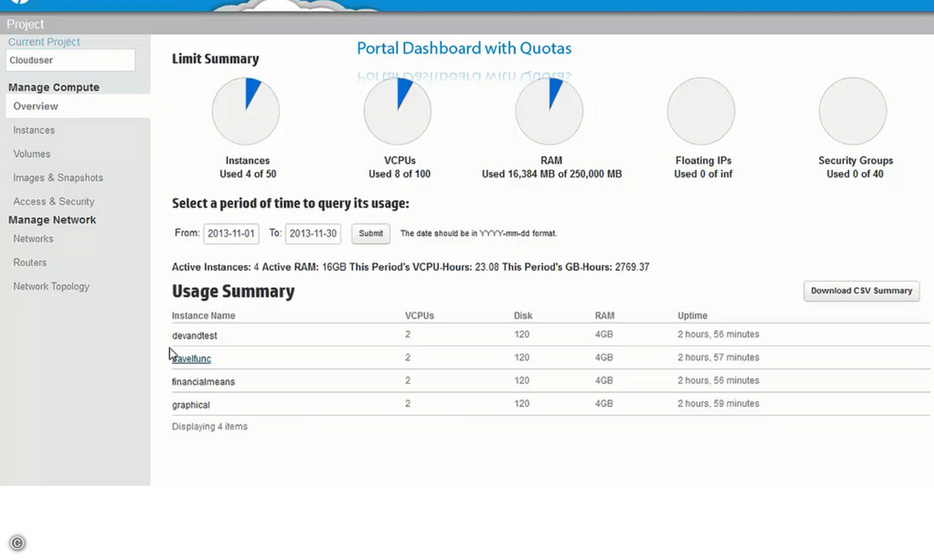Click 'Used 0 of 40' text
The width and height of the screenshot is (934, 560).
pos(855,174)
